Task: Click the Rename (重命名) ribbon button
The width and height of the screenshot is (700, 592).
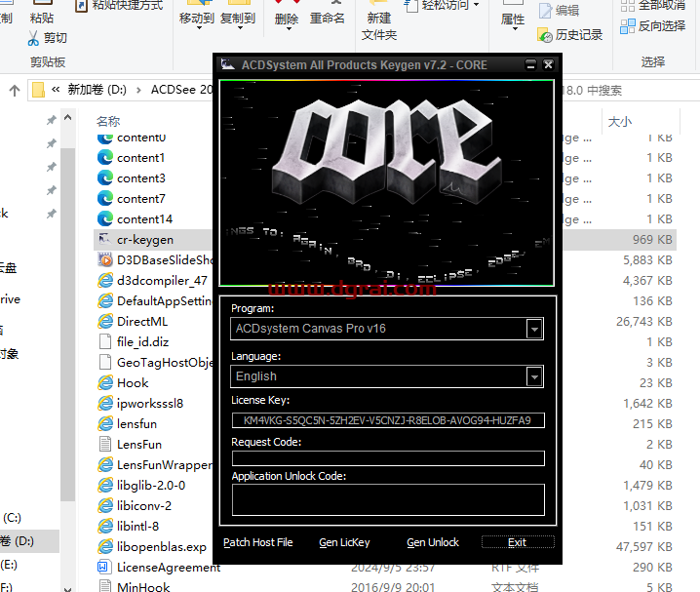Action: (327, 19)
